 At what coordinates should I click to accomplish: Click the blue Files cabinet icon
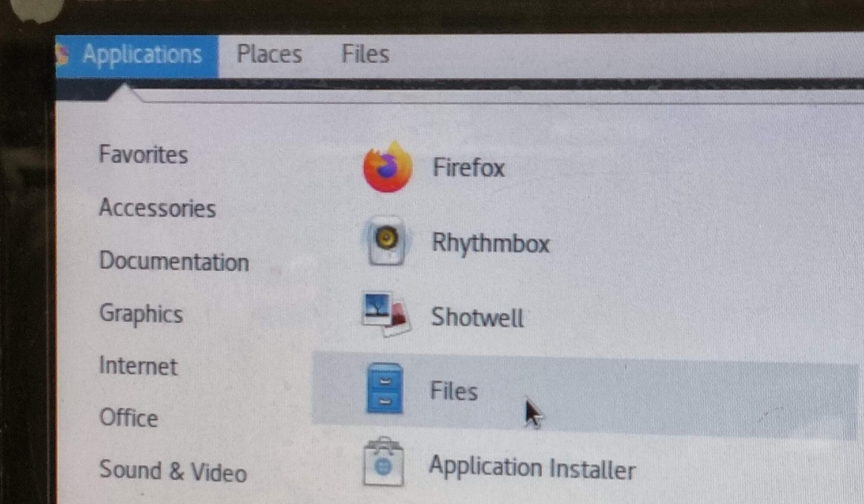coord(384,388)
